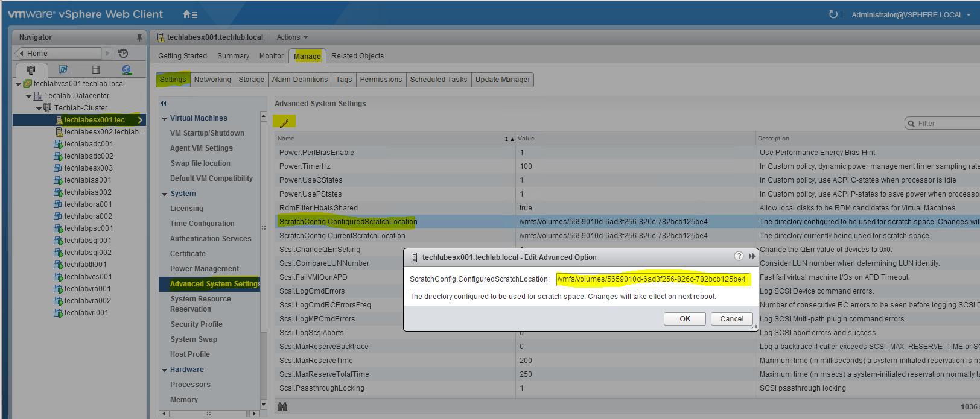Open the Actions dropdown menu

coord(292,37)
